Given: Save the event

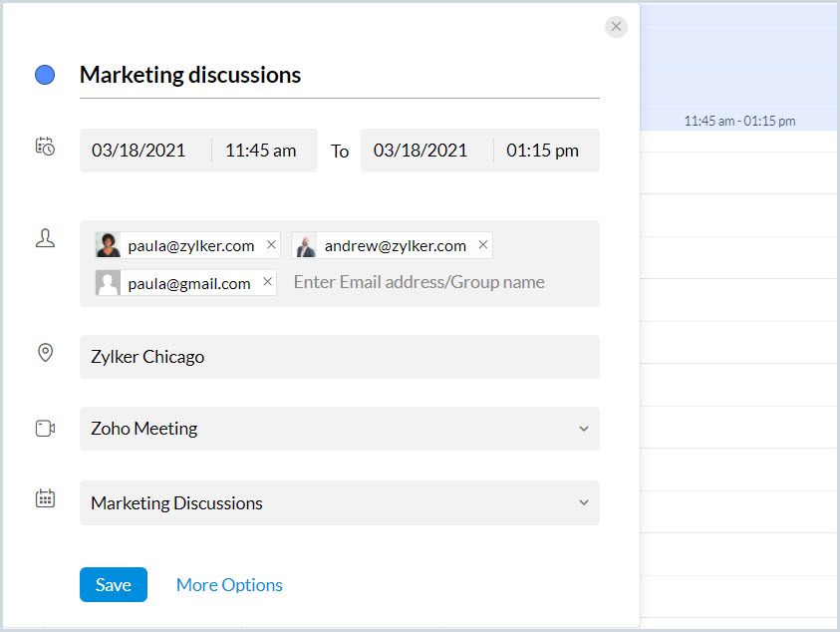Looking at the screenshot, I should [x=113, y=585].
